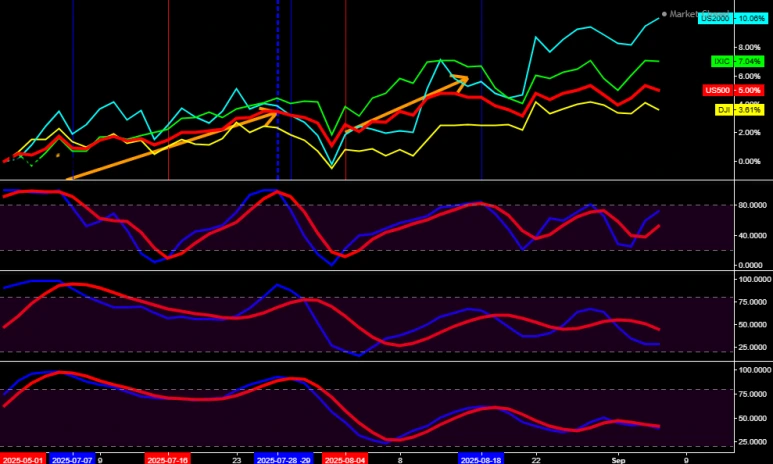773x464 pixels.
Task: Select the 2025-07-16 date marker
Action: tap(169, 460)
